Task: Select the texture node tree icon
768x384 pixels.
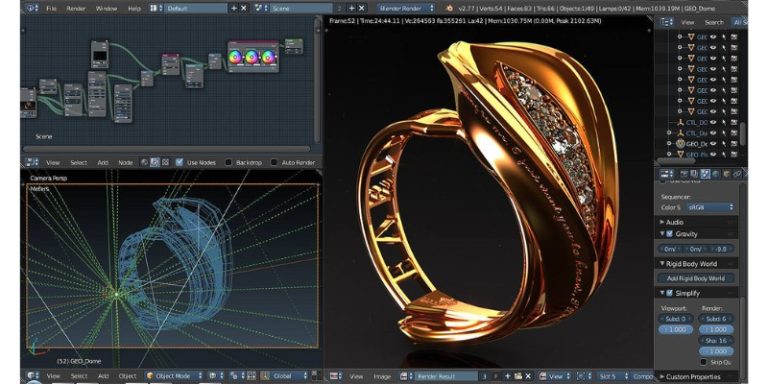Action: point(165,162)
